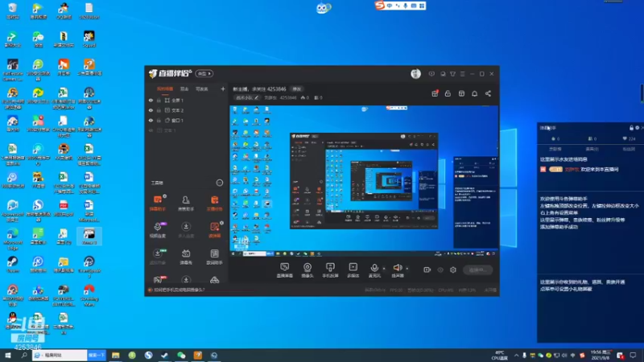644x362 pixels.
Task: Expand toolbox more options circle button
Action: (x=219, y=183)
